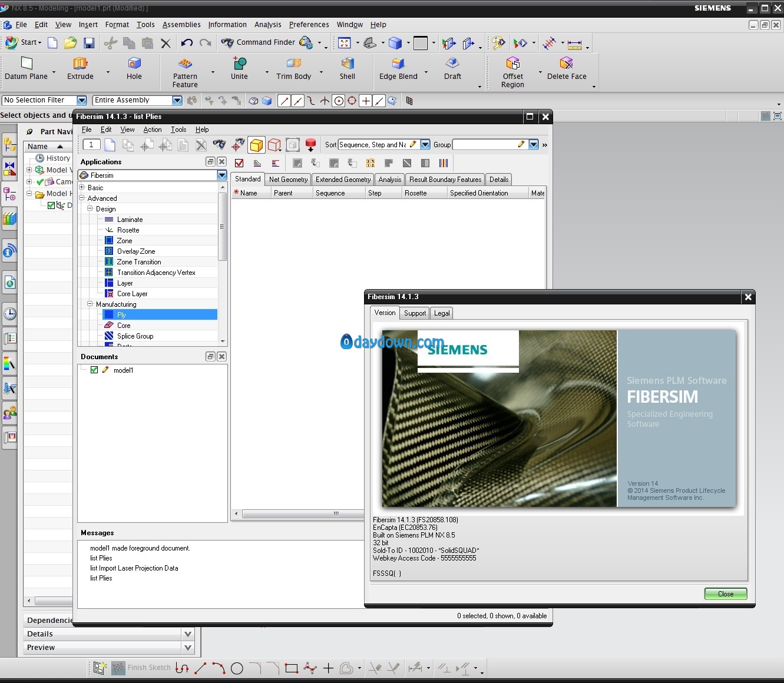The image size is (784, 683).
Task: Open the Sort Sequence dropdown arrow
Action: 425,144
